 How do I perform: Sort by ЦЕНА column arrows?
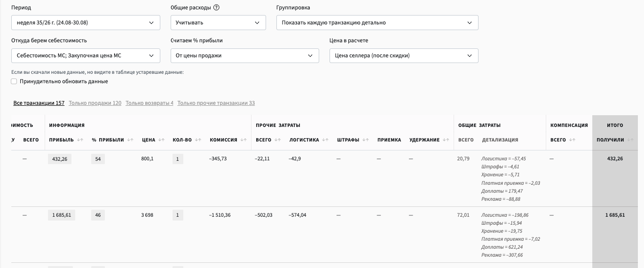[162, 140]
